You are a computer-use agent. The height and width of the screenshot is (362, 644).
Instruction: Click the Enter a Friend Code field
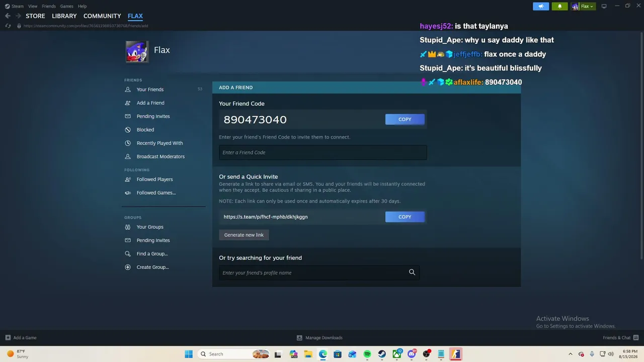click(323, 152)
